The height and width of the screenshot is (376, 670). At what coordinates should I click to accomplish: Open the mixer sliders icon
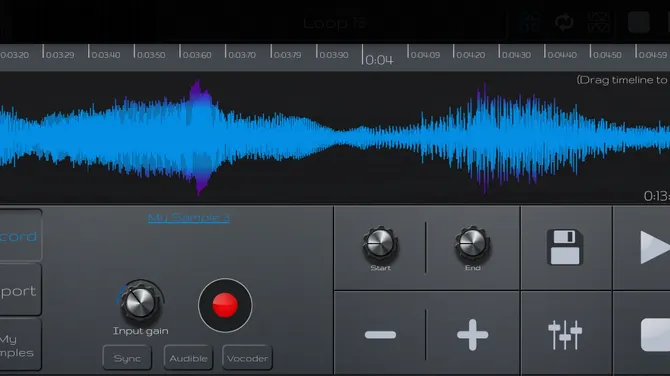565,335
